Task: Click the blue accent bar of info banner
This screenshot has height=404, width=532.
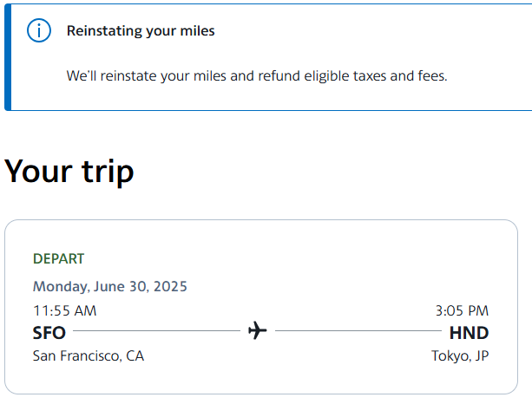Action: 8,55
